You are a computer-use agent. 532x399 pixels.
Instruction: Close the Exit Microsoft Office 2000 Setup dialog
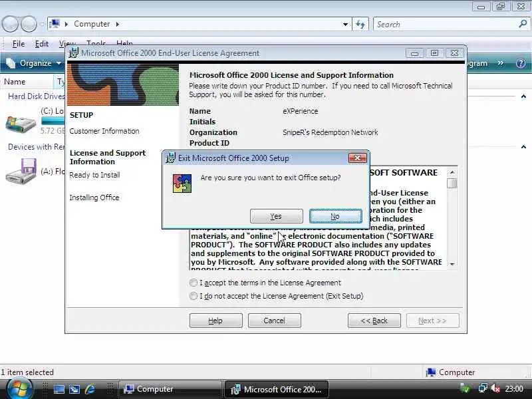357,158
